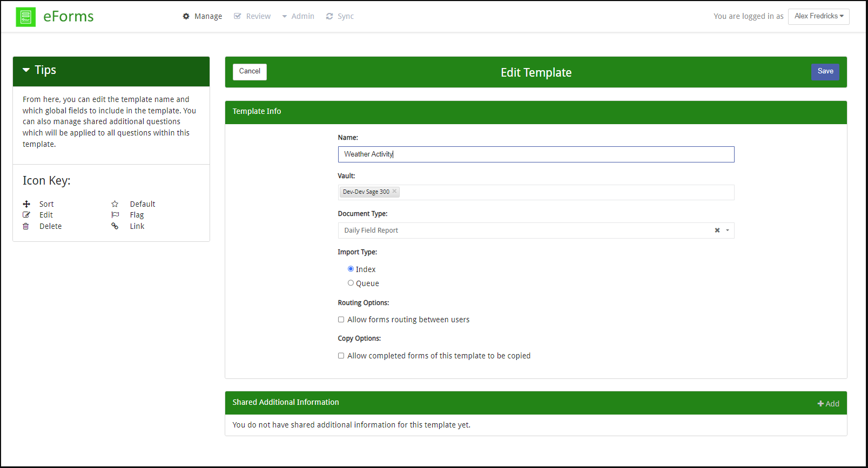Click the Icon Key heading

46,181
